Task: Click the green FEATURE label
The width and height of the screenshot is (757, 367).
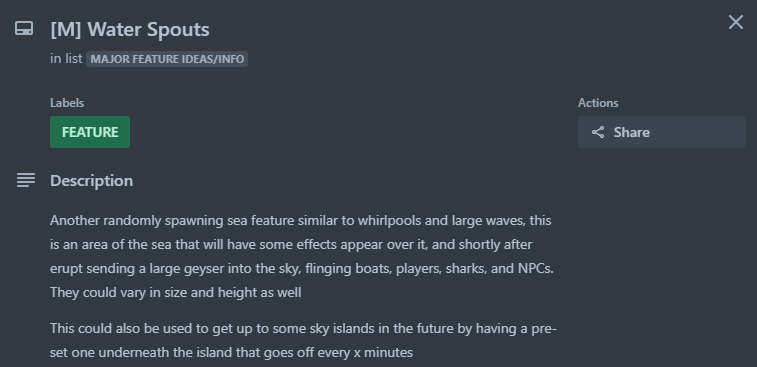Action: pyautogui.click(x=90, y=132)
